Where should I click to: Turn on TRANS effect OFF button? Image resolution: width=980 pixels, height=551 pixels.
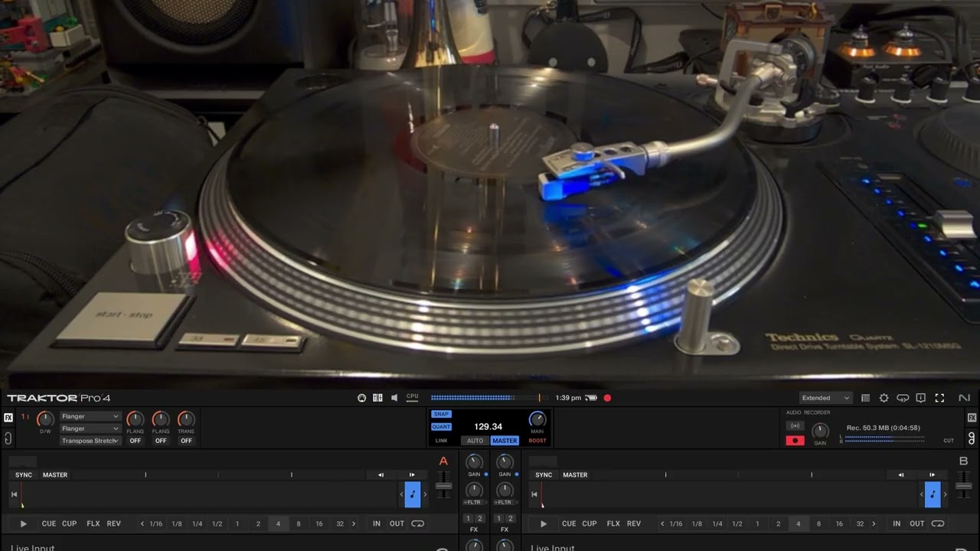[186, 441]
